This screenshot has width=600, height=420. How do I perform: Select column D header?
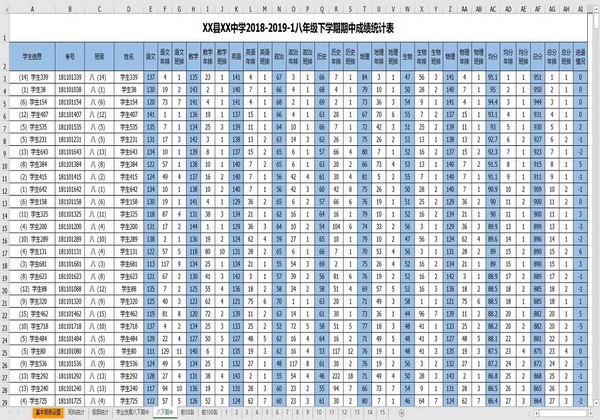[129, 9]
